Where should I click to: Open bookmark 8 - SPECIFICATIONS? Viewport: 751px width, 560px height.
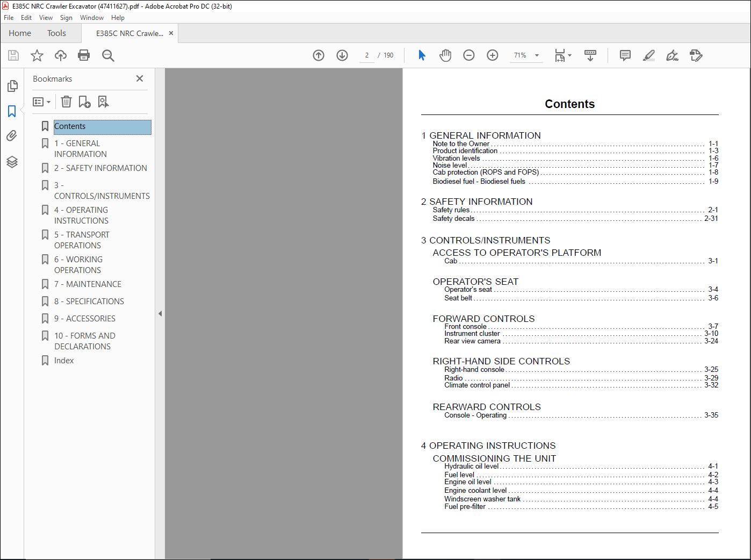(89, 301)
